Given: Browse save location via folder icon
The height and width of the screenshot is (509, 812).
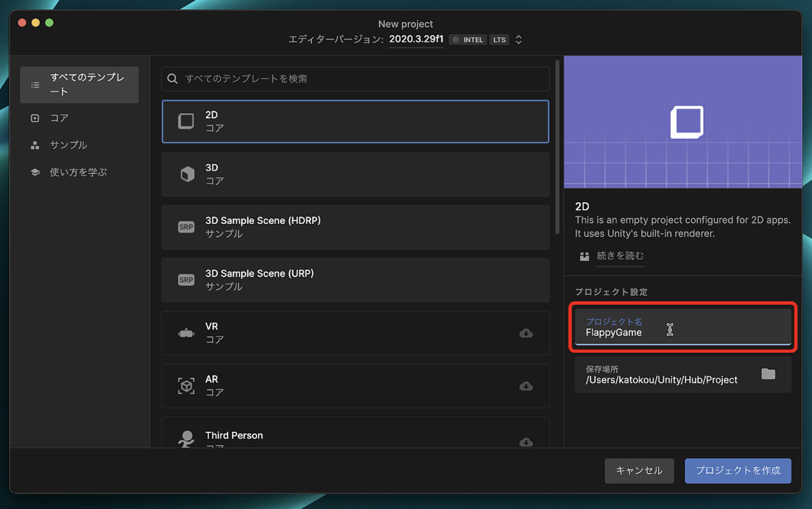Looking at the screenshot, I should click(x=768, y=374).
